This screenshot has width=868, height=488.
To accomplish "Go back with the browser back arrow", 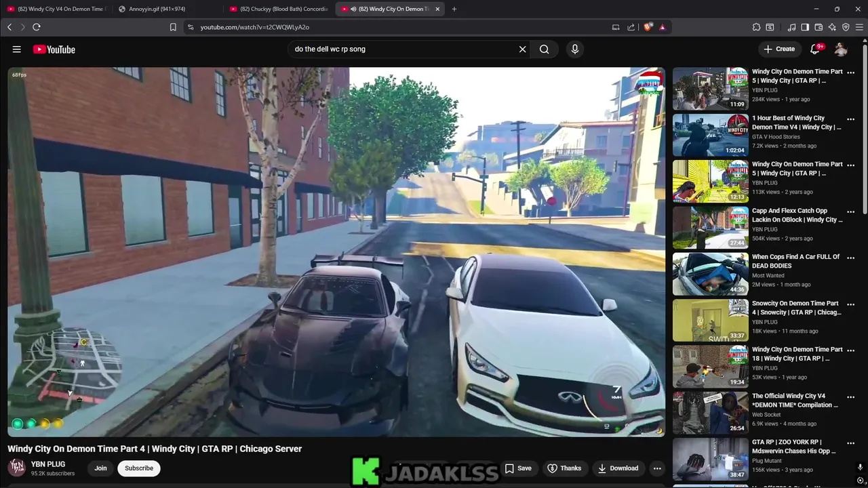I will pos(9,27).
